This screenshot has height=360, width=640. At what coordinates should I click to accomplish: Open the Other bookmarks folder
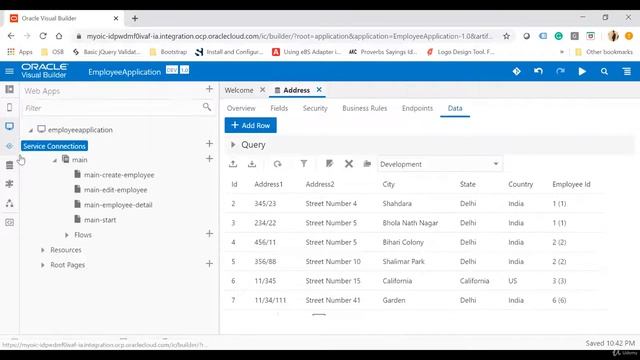pos(604,52)
